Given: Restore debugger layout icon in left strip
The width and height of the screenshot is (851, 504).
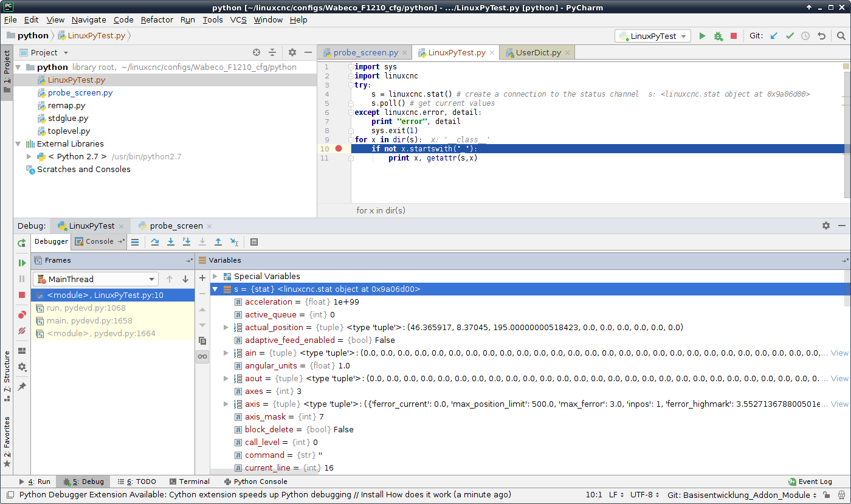Looking at the screenshot, I should point(22,351).
